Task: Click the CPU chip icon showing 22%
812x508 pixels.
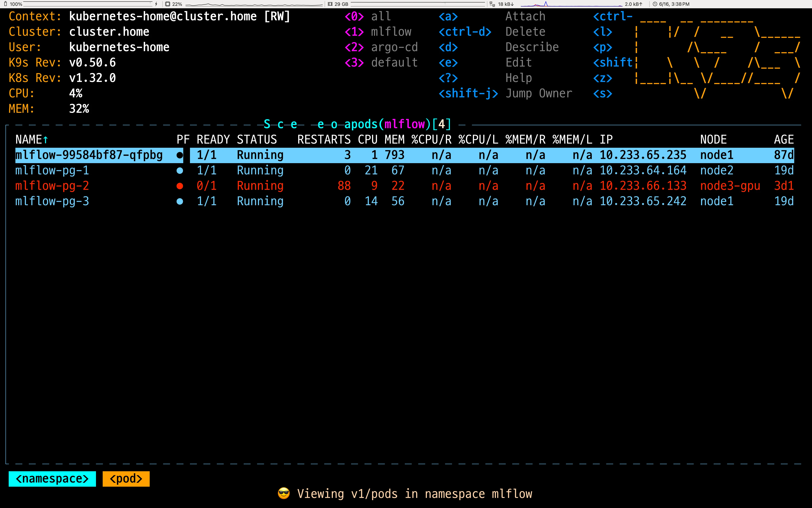Action: [x=168, y=4]
